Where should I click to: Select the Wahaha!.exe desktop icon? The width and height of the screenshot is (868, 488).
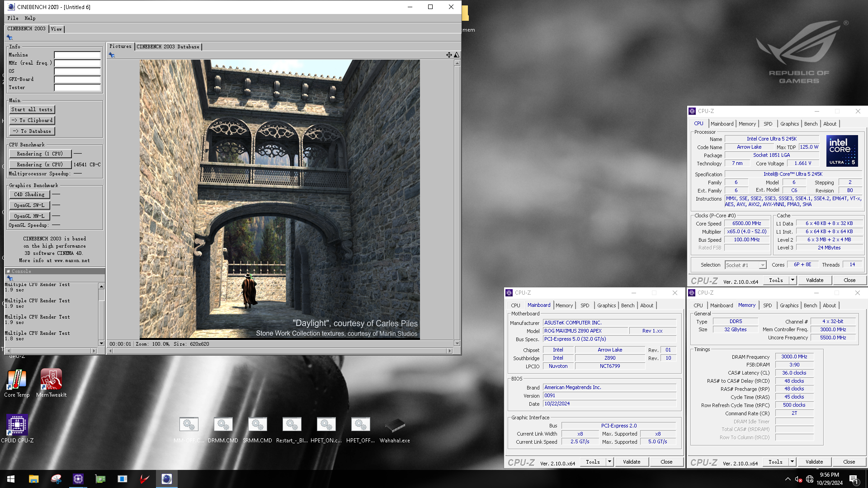pos(395,430)
